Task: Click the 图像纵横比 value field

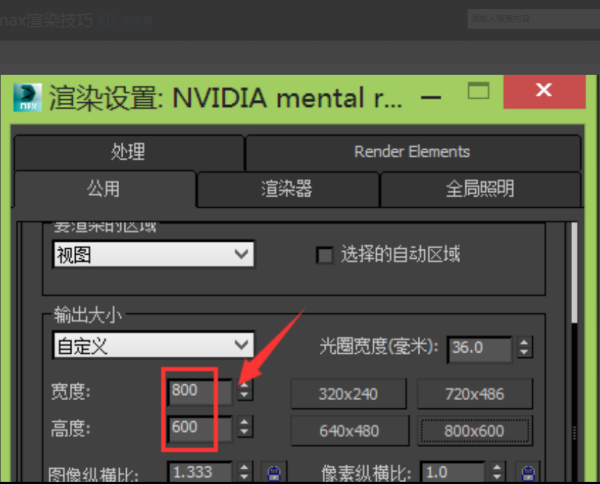Action: tap(200, 472)
